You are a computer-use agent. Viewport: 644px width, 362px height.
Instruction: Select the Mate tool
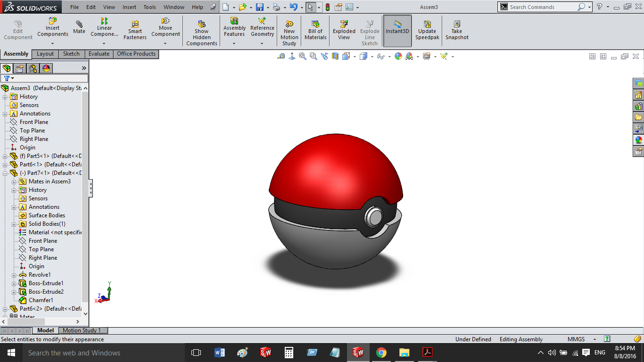pos(79,27)
